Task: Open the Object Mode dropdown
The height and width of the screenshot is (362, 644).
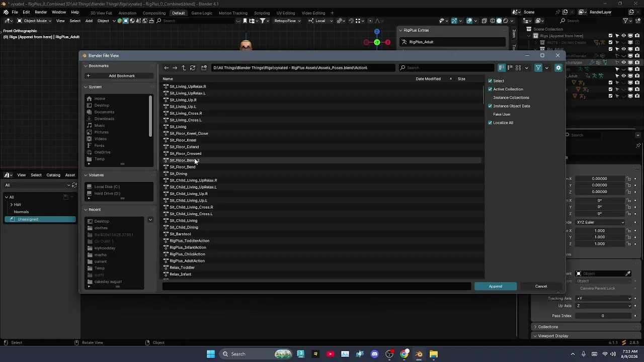Action: click(33, 21)
